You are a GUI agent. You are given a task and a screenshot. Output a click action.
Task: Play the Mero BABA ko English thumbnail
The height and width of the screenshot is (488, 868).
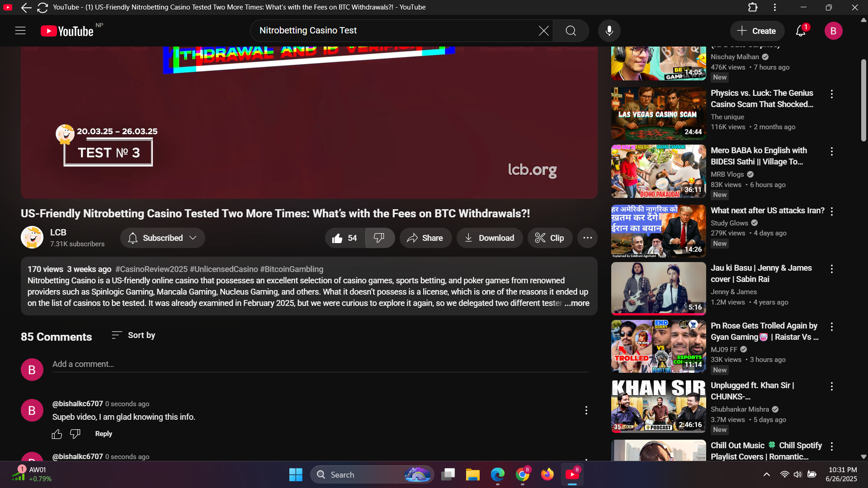click(658, 171)
